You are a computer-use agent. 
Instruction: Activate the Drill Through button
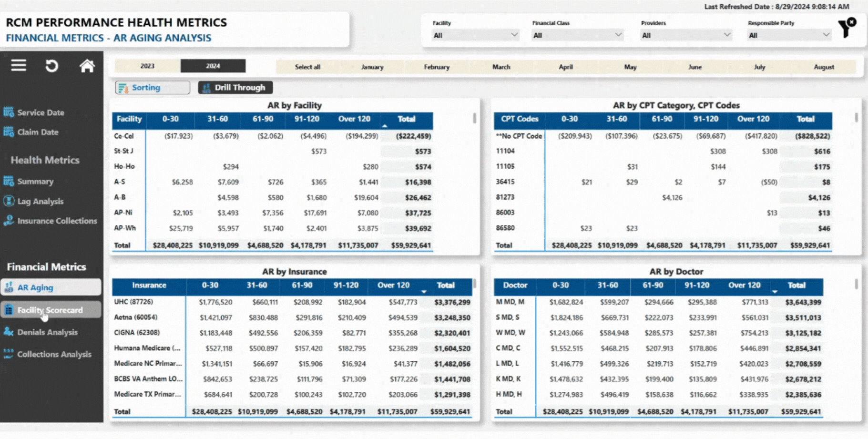click(235, 87)
